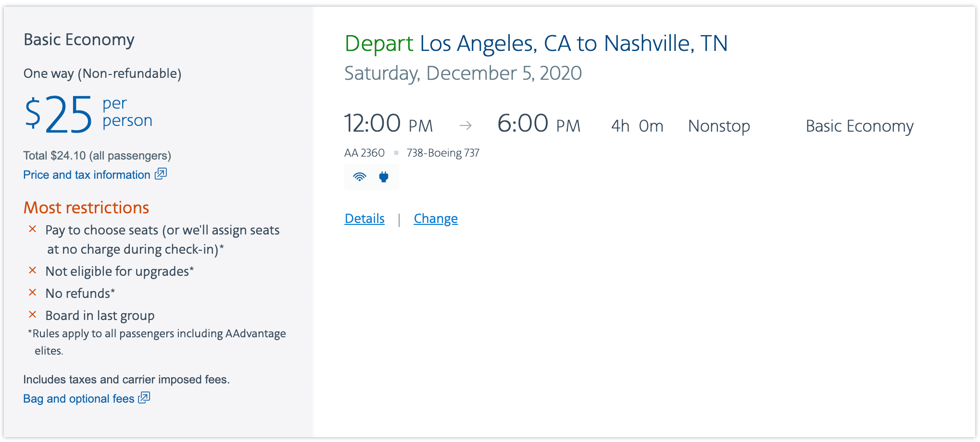Image resolution: width=980 pixels, height=442 pixels.
Task: Click the X icon beside 'Board in last group'
Action: [x=33, y=315]
